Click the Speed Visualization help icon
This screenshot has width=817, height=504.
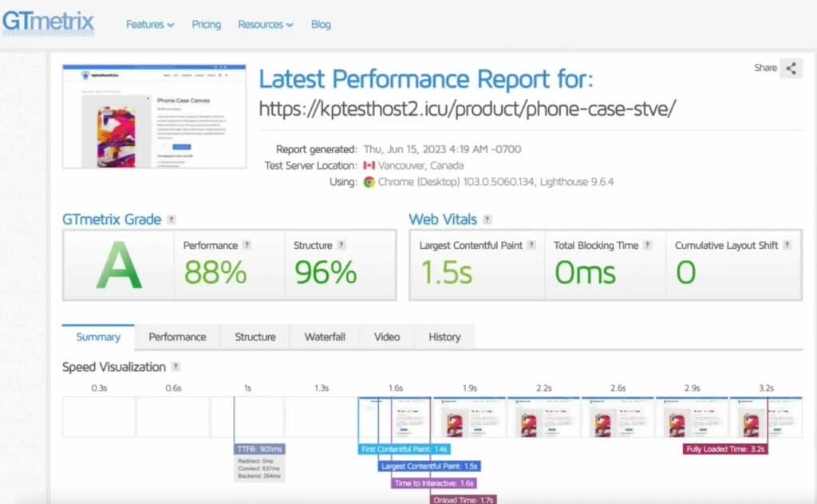pyautogui.click(x=176, y=367)
